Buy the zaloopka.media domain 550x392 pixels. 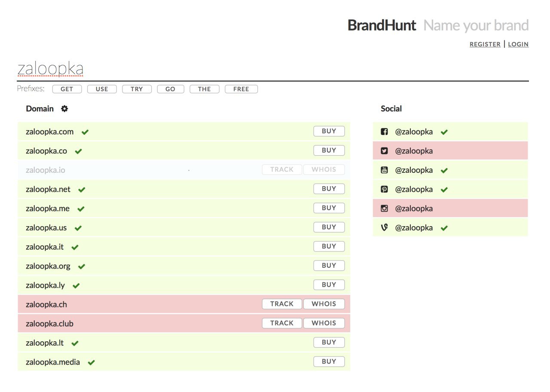tap(329, 361)
